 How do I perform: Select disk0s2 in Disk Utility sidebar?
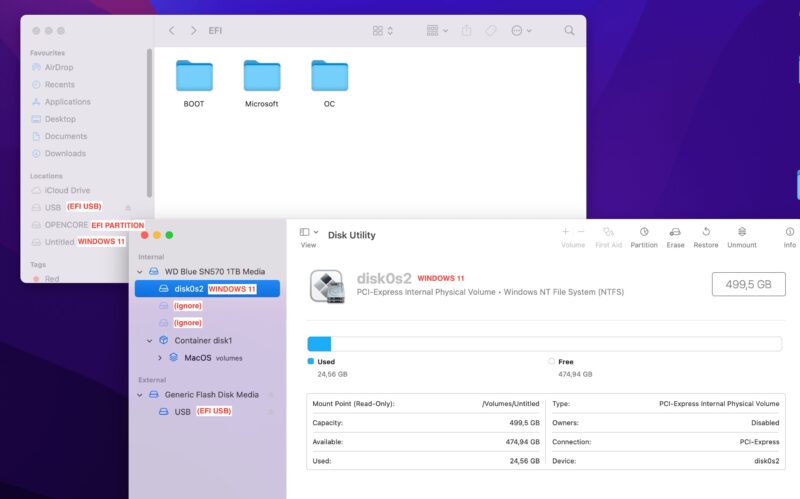pos(207,289)
